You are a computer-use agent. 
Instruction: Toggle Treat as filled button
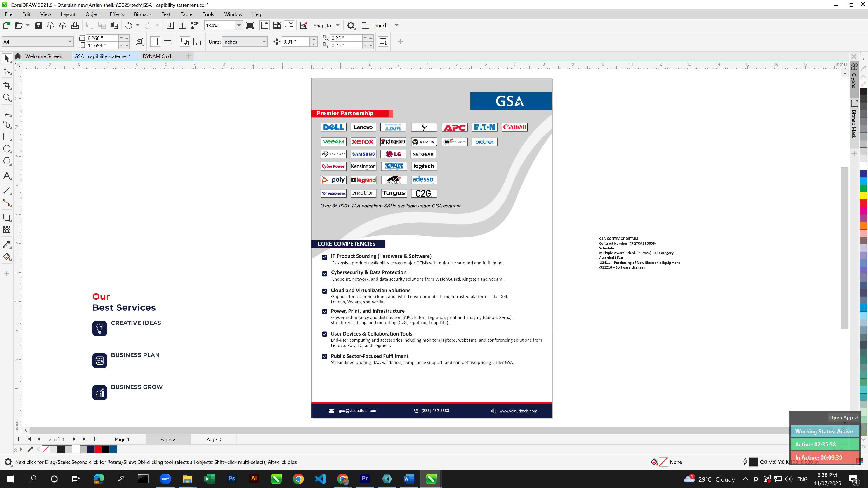pyautogui.click(x=383, y=41)
